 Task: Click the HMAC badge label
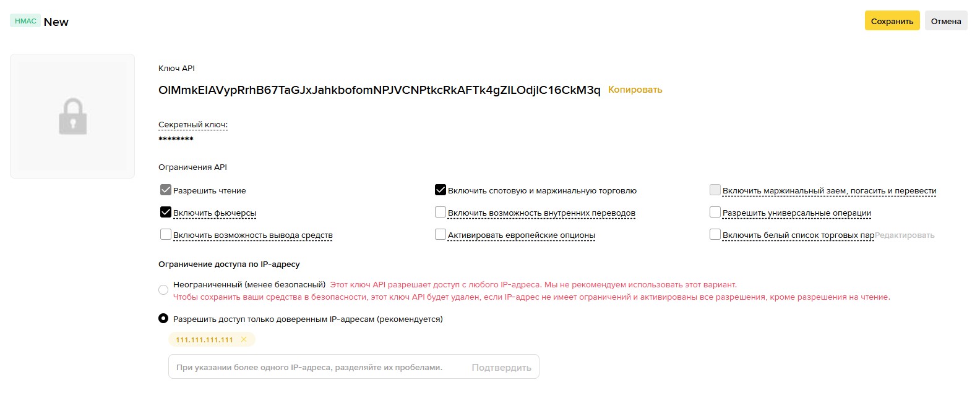pos(25,21)
